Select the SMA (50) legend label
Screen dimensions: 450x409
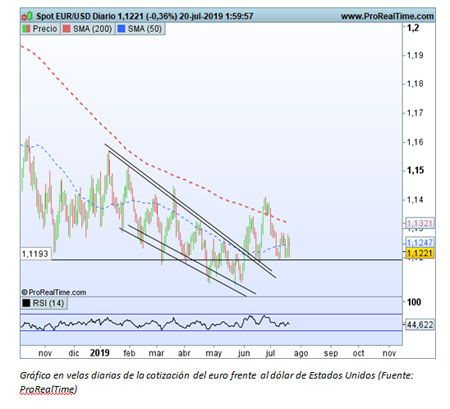pos(145,29)
